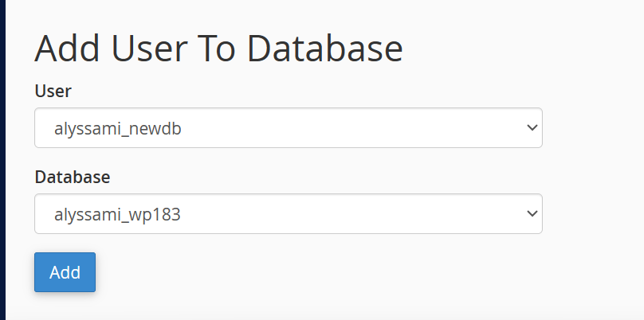The width and height of the screenshot is (644, 320).
Task: Click the Add User To Database heading
Action: tap(218, 49)
